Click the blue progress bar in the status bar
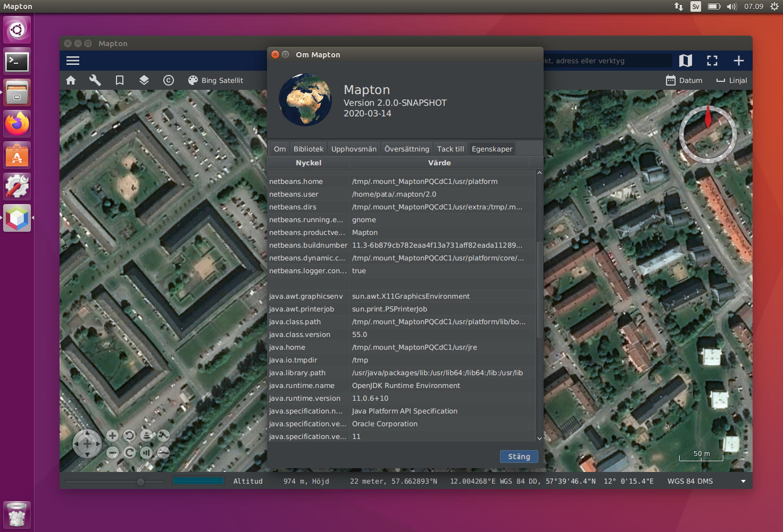The image size is (783, 532). tap(198, 481)
